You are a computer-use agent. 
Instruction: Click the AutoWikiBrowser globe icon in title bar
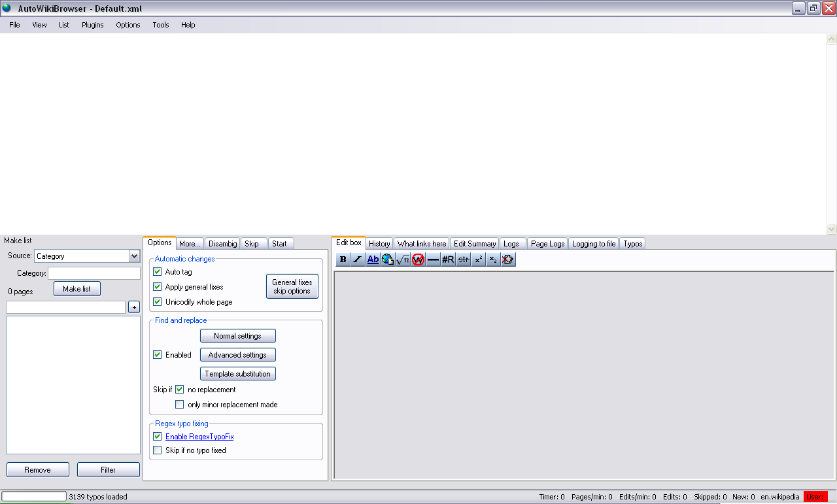click(7, 8)
